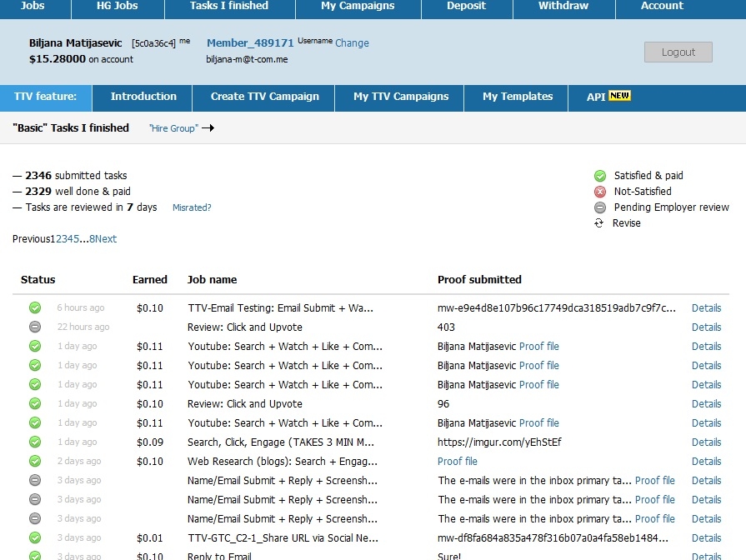Jump to page 8 in pagination
746x560 pixels.
[93, 239]
